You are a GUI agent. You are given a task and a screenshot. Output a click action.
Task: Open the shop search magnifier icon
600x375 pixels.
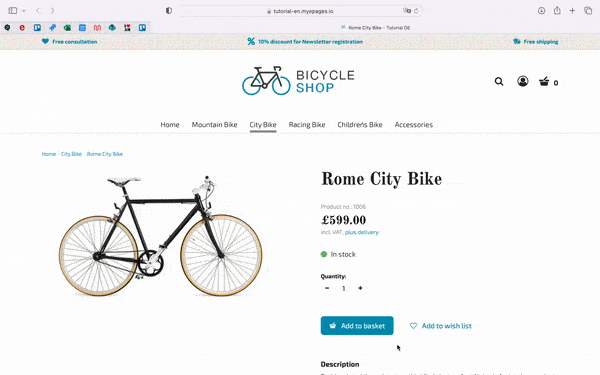(x=499, y=82)
